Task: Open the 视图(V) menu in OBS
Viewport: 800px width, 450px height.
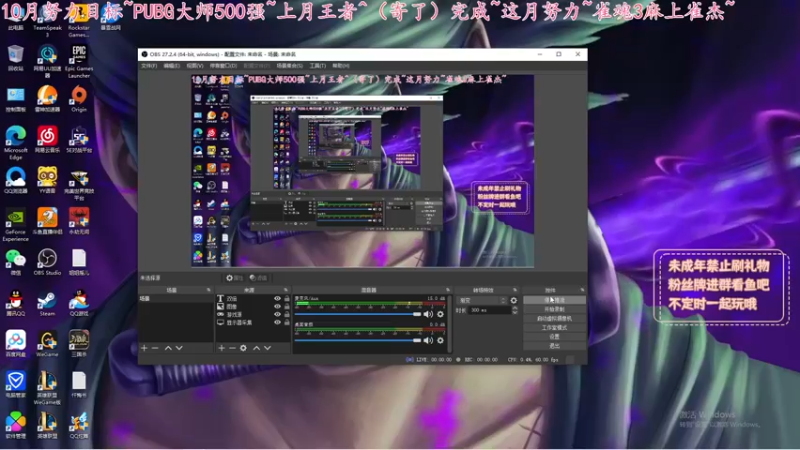Action: [195, 66]
